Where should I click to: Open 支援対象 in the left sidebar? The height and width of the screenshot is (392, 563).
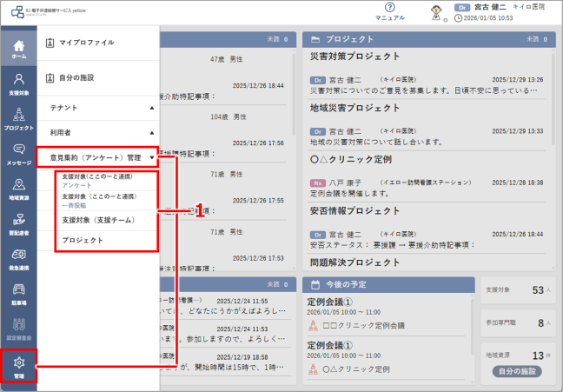tap(18, 84)
